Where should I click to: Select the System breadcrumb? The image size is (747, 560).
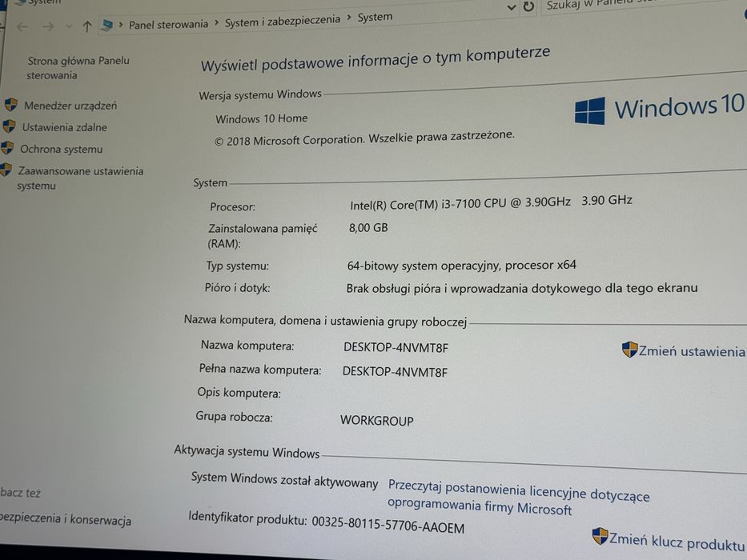pyautogui.click(x=375, y=17)
